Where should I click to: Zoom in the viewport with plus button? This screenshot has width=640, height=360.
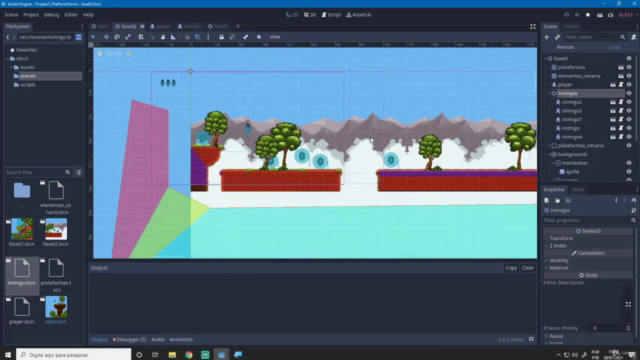click(x=129, y=53)
